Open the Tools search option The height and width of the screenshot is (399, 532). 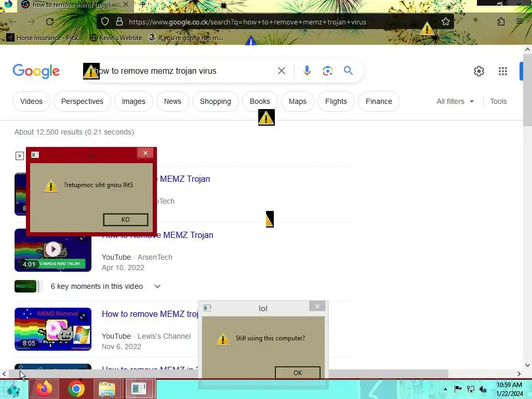[x=498, y=101]
